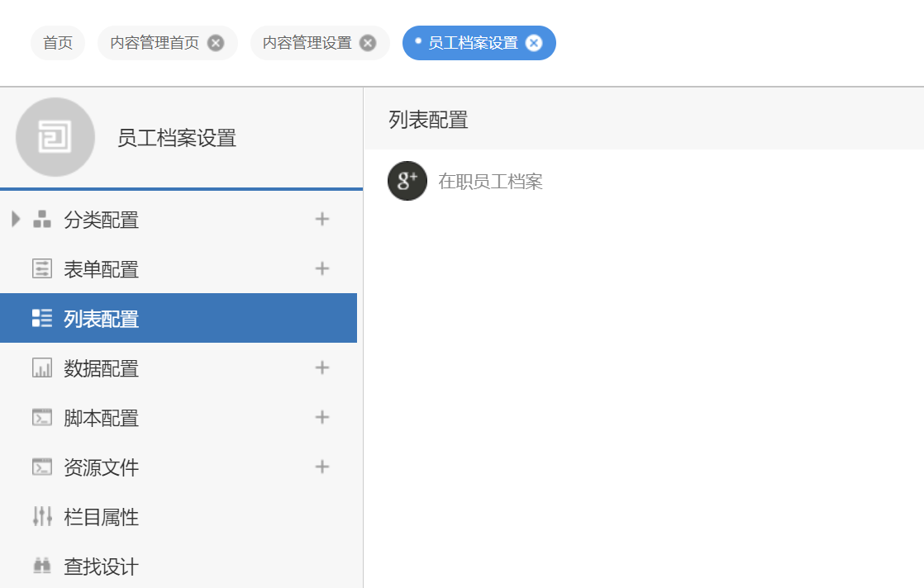Click the 员工档案设置 avatar logo

55,138
